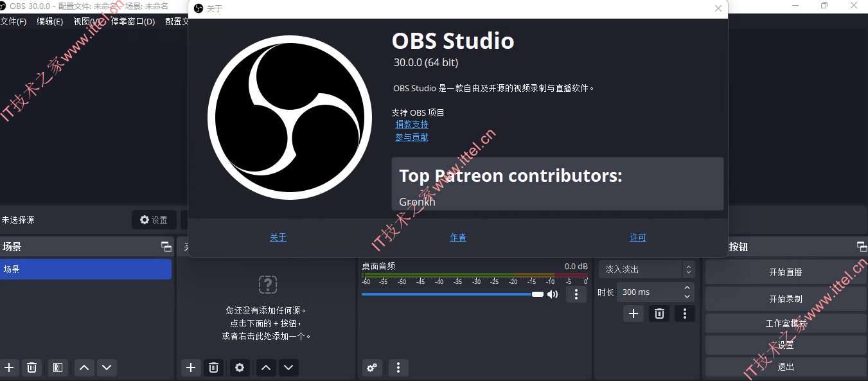Move source up with the up arrow

point(266,368)
